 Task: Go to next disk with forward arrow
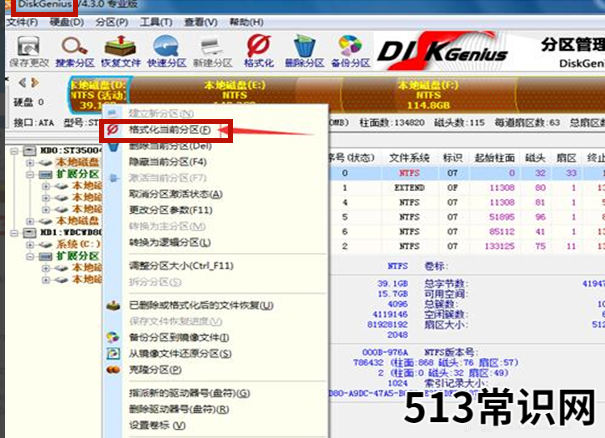(x=35, y=83)
